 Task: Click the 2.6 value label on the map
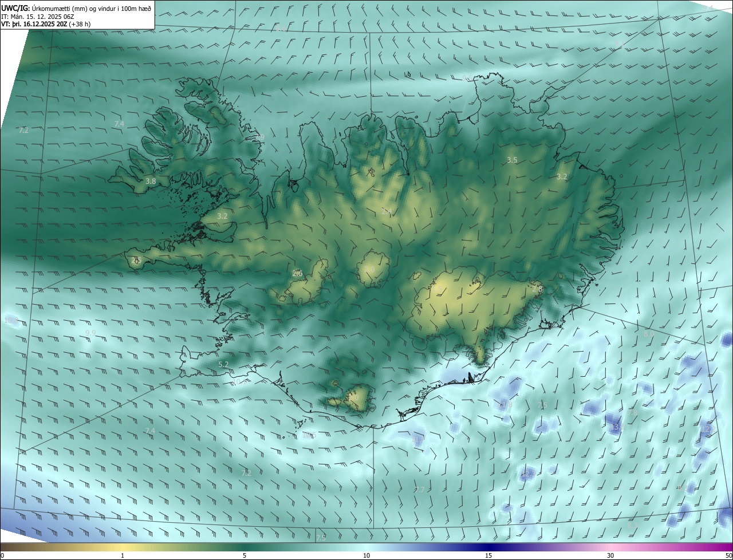tap(297, 274)
